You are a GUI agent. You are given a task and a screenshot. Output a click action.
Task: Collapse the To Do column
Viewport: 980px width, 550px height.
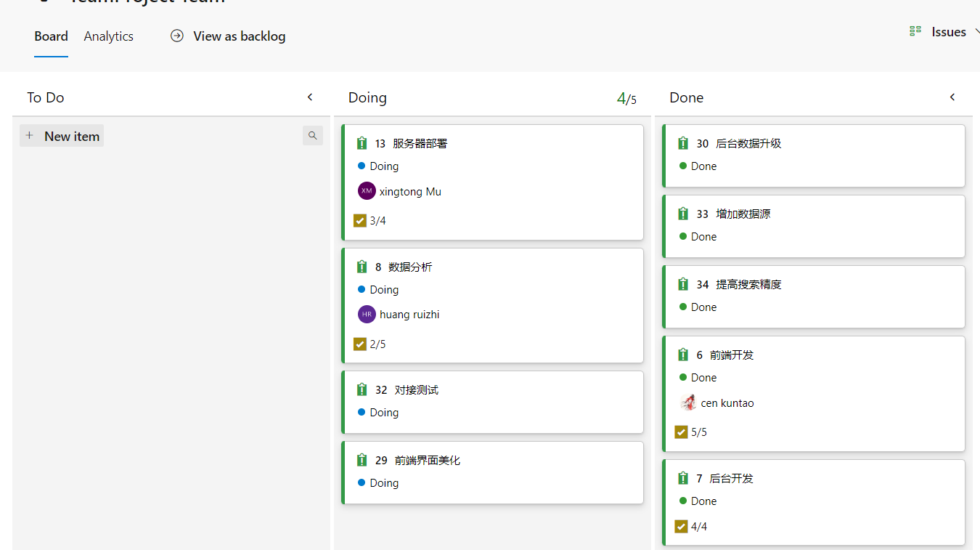[310, 97]
